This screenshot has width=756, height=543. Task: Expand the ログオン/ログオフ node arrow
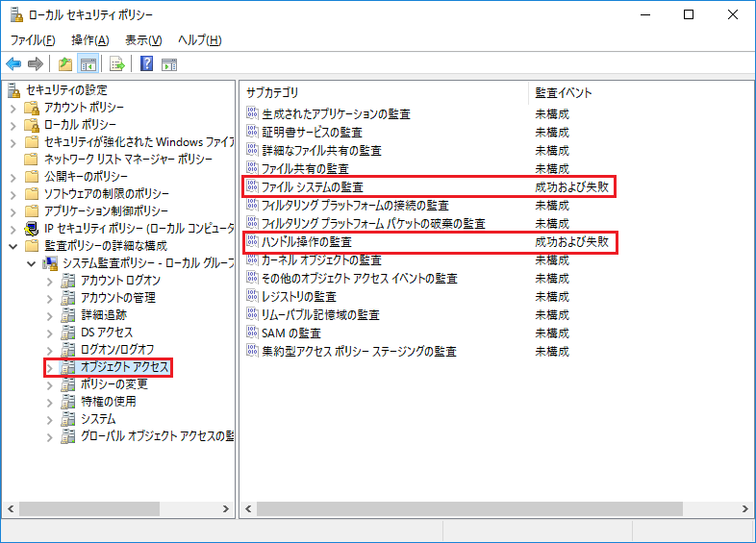click(x=49, y=351)
